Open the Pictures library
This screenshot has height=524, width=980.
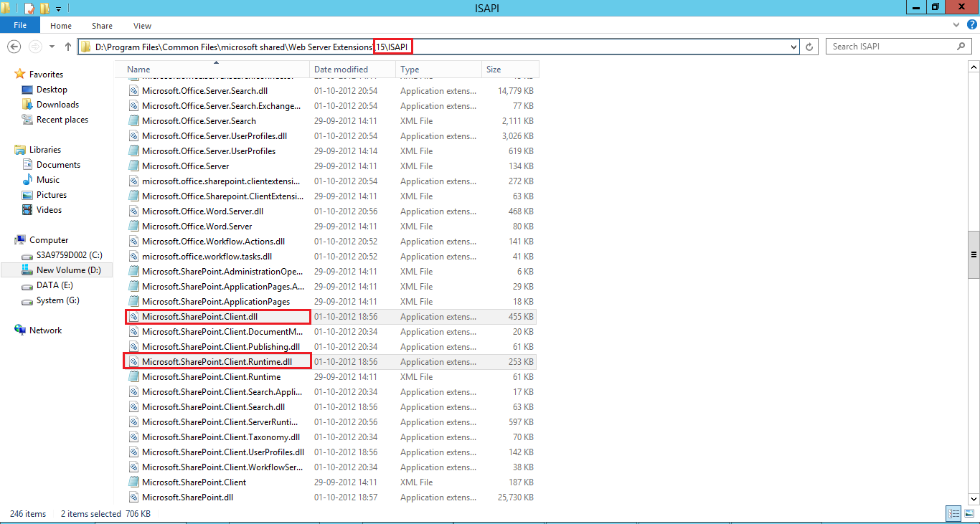[52, 195]
